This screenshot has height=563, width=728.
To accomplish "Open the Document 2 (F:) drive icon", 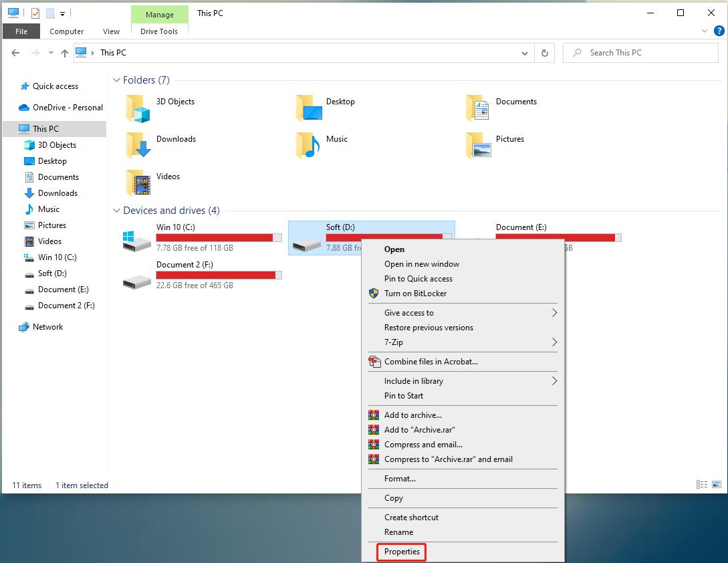I will [x=137, y=277].
